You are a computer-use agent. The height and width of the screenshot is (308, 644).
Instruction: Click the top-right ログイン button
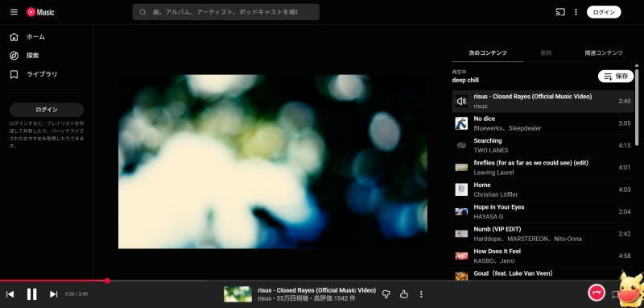tap(604, 12)
